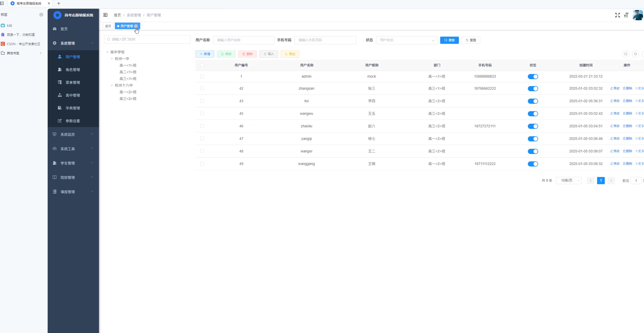Toggle fullscreen mode icon
This screenshot has height=333, width=644.
click(618, 15)
